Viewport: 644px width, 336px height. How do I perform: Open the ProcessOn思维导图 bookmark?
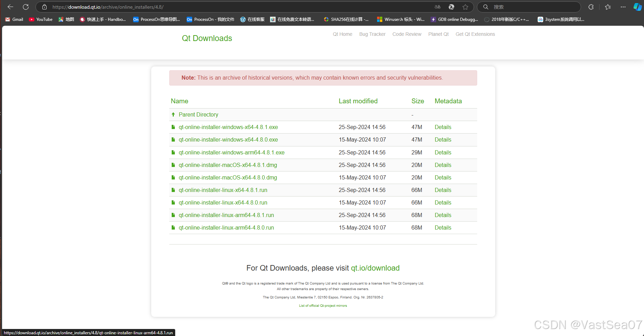(x=157, y=19)
